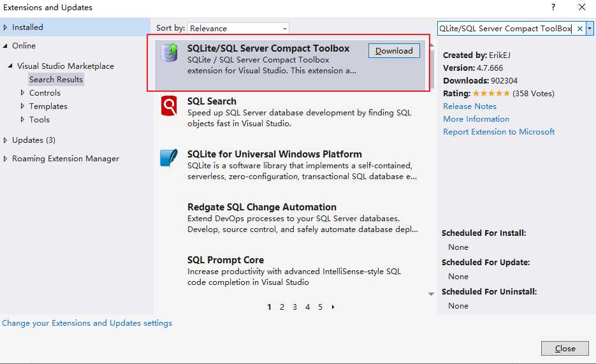Collapse the Online category
The height and width of the screenshot is (364, 596).
coord(5,46)
